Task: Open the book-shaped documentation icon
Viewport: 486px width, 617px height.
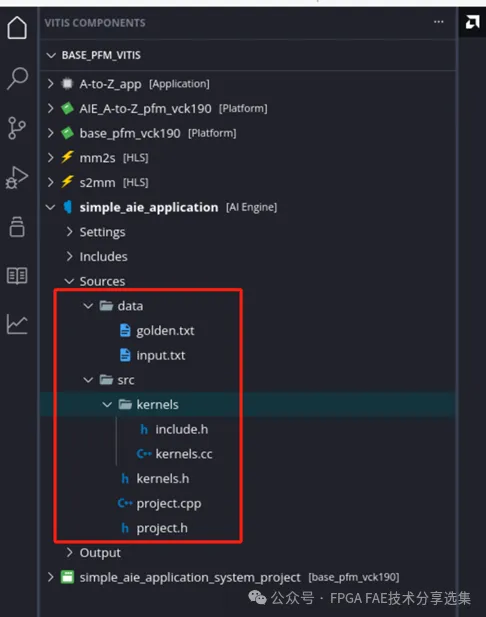Action: 17,275
